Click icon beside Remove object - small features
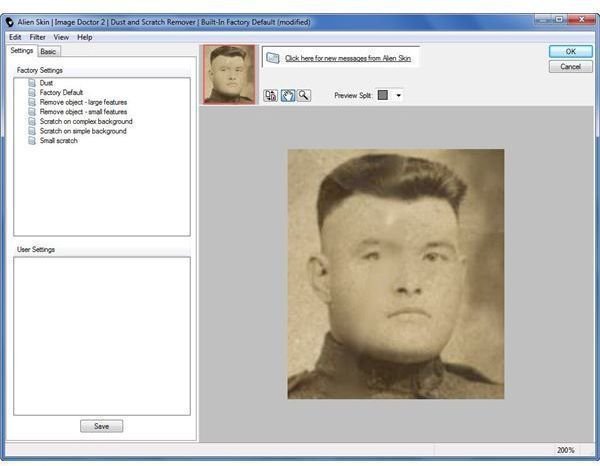 [x=32, y=112]
